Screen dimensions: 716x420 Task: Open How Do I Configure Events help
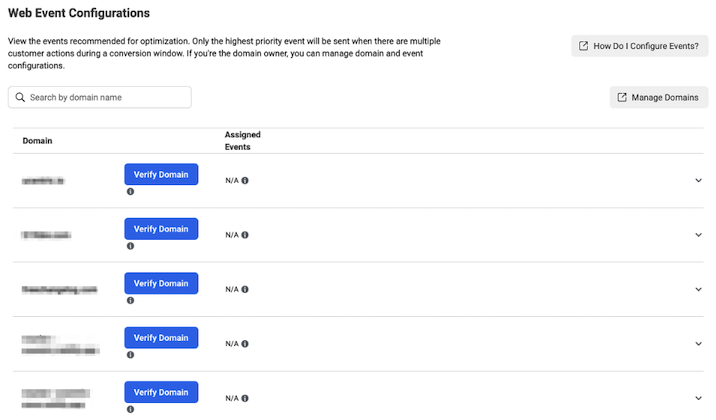(x=639, y=46)
